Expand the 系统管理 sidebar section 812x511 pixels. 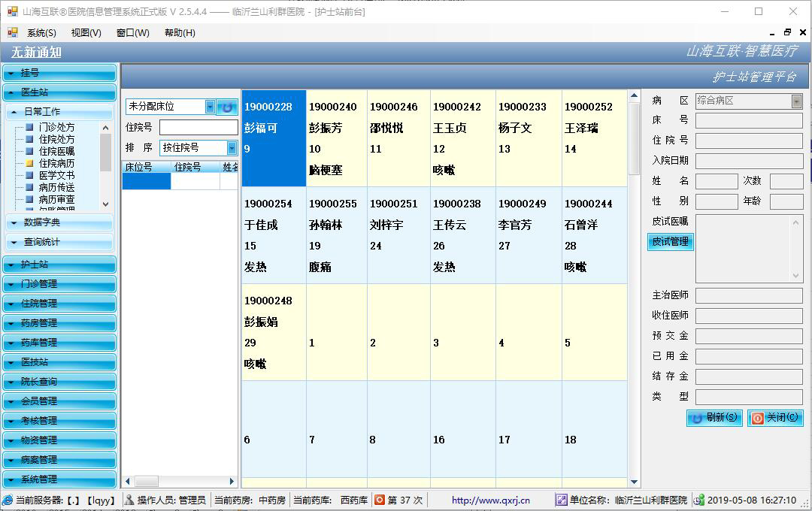tap(59, 479)
